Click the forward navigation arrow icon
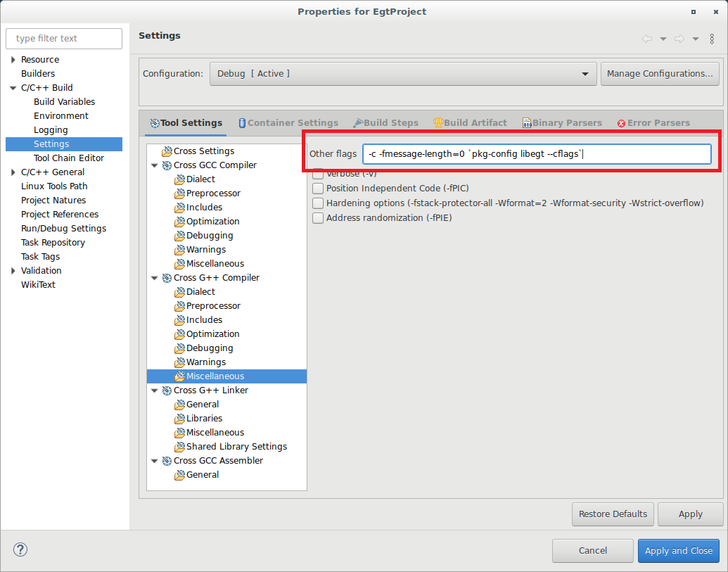 click(x=679, y=39)
